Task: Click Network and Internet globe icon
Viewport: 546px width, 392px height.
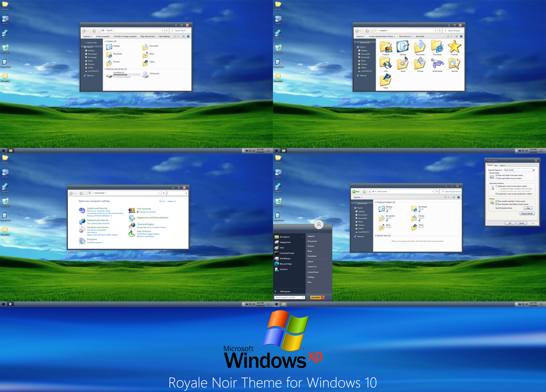Action: pos(82,222)
